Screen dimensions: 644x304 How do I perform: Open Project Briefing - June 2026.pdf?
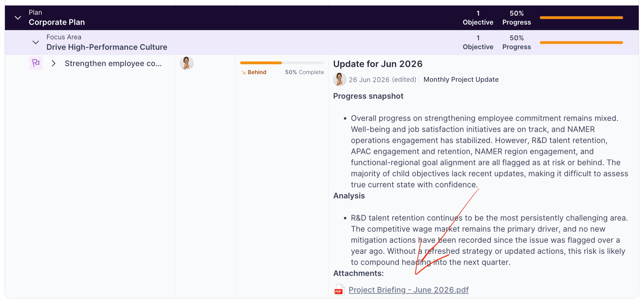click(409, 290)
